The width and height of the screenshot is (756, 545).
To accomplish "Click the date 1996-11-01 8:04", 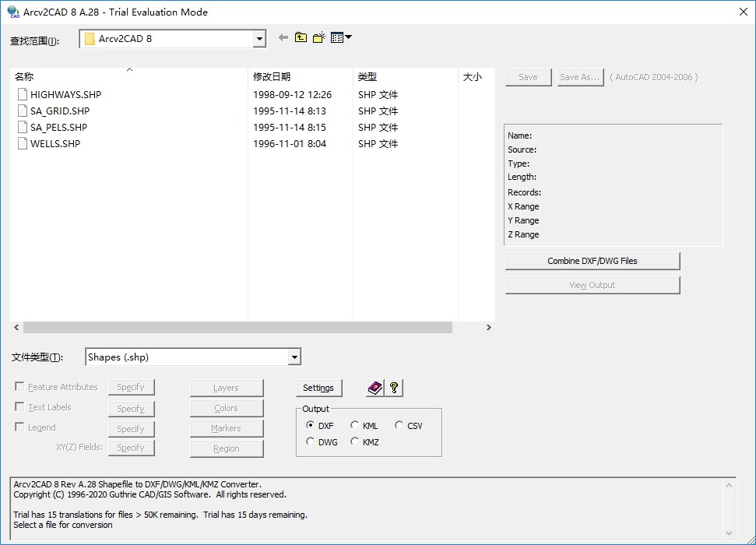I will (290, 144).
